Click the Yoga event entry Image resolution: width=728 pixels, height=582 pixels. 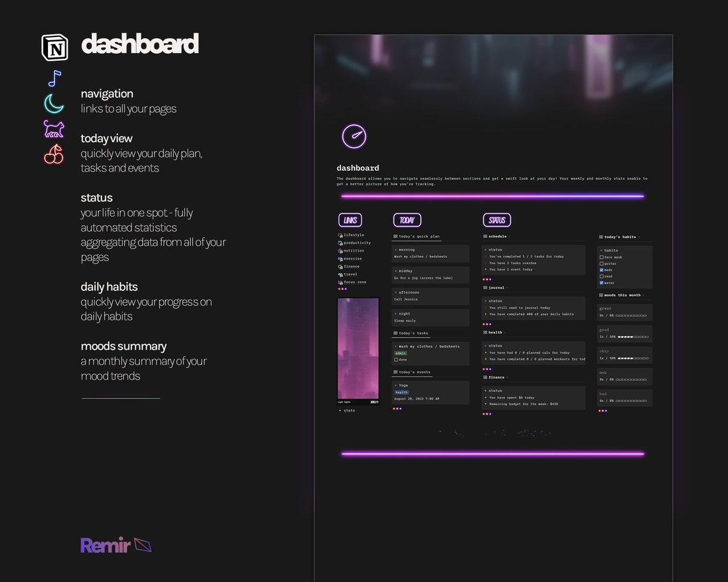(x=402, y=385)
